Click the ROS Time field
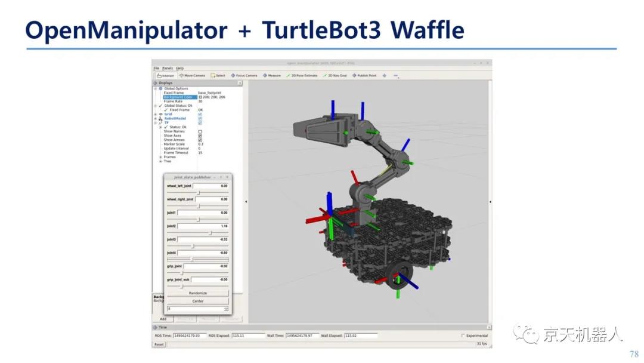 [190, 336]
